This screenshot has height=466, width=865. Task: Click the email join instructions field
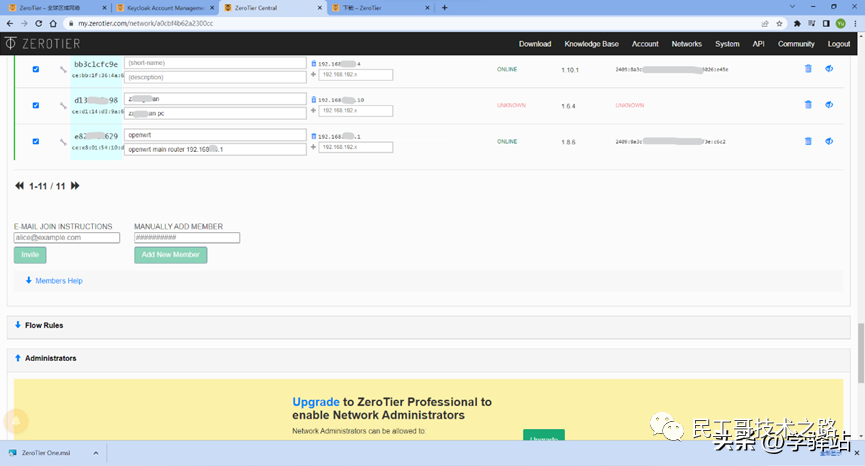67,238
